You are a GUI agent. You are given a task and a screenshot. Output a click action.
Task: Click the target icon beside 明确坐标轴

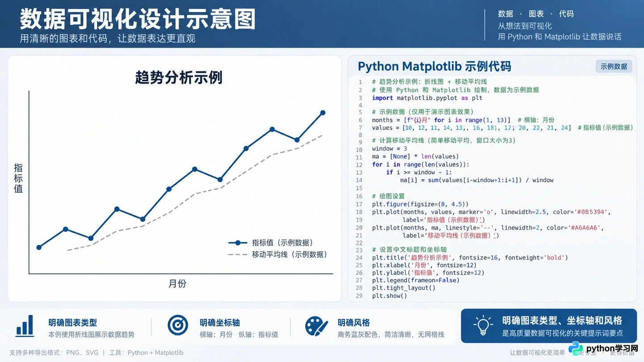[178, 325]
